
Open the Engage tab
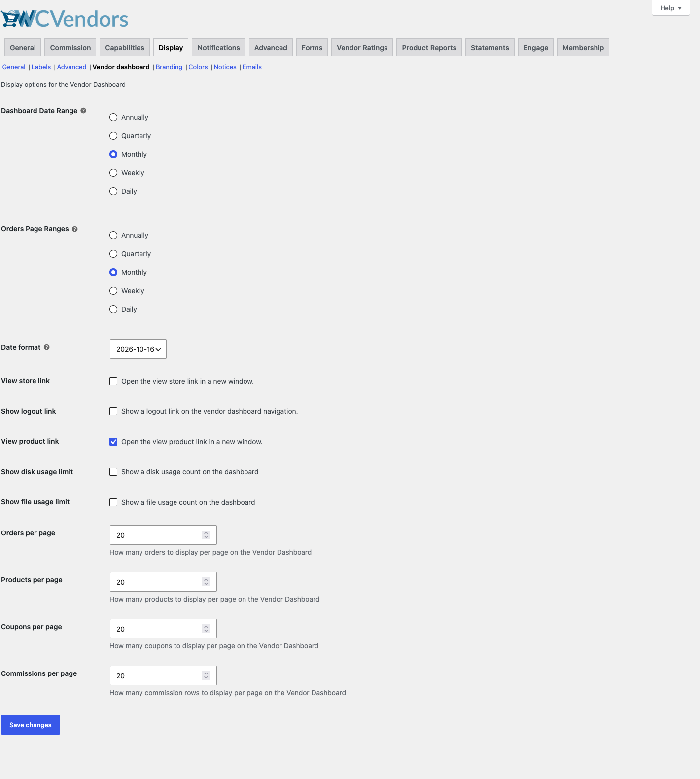point(536,48)
